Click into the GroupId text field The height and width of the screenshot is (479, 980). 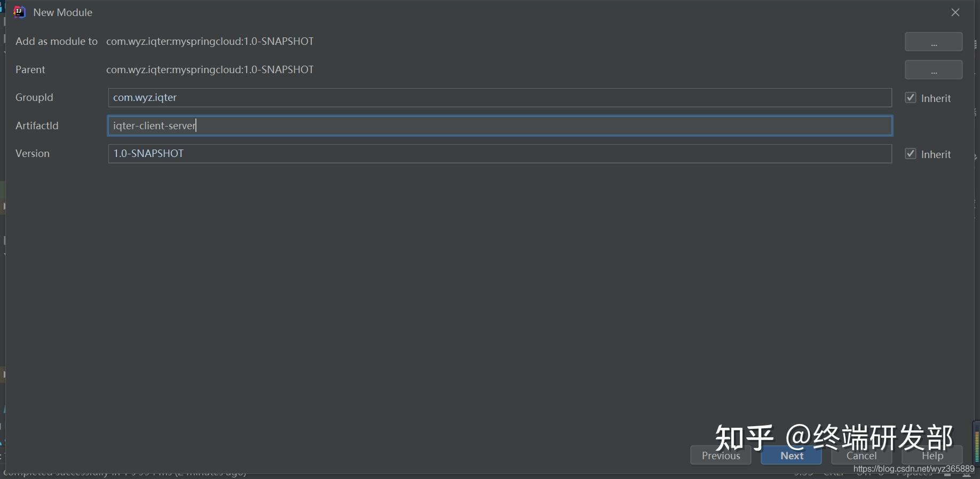click(499, 98)
